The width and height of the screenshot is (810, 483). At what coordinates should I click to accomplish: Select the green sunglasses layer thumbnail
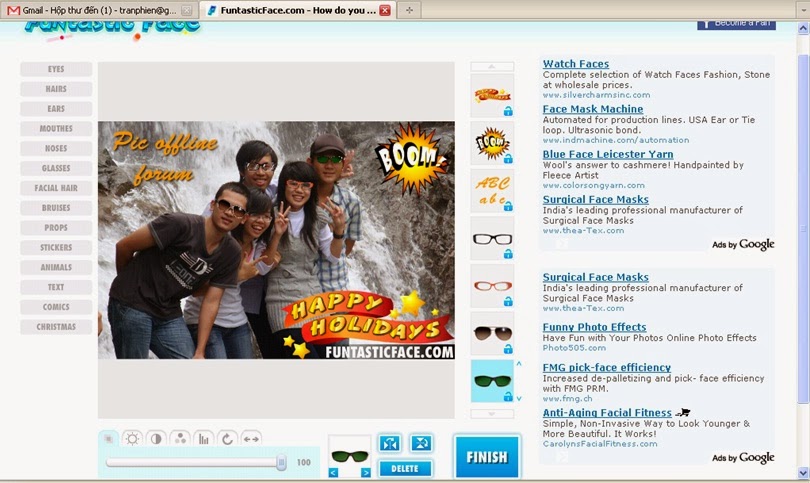click(492, 381)
